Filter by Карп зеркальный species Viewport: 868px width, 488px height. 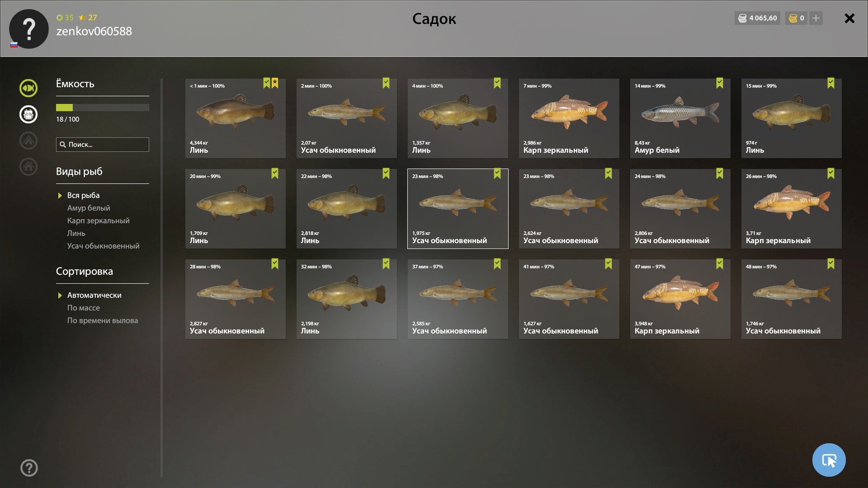tap(98, 221)
